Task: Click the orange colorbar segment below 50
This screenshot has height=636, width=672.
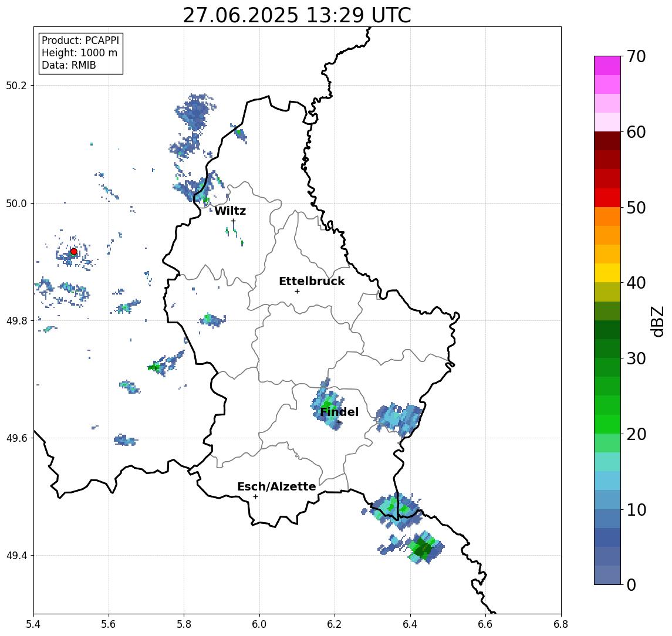Action: tap(607, 217)
